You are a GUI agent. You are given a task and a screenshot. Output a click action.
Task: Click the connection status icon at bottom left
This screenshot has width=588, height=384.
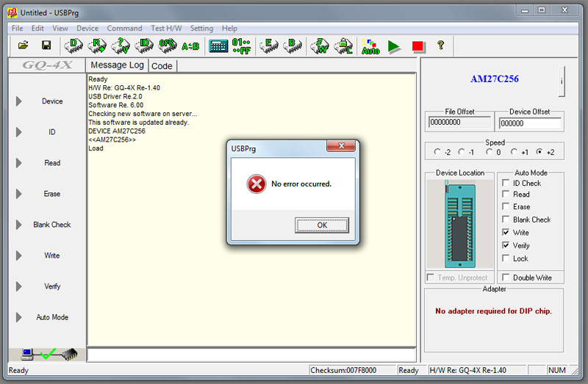pos(48,354)
